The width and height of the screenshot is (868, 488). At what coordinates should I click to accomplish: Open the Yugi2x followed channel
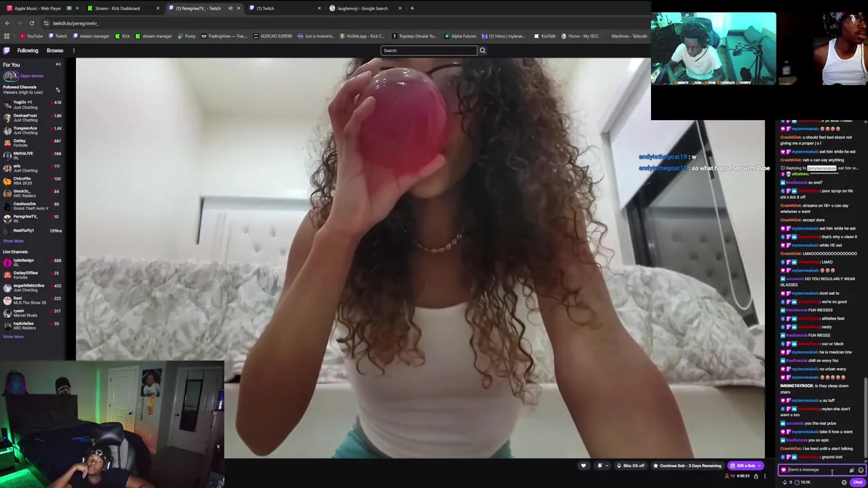32,104
